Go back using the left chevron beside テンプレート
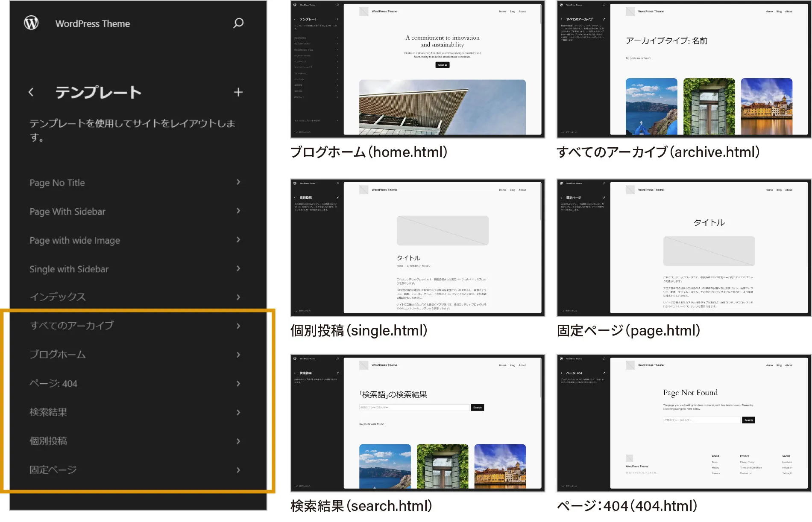 click(31, 92)
